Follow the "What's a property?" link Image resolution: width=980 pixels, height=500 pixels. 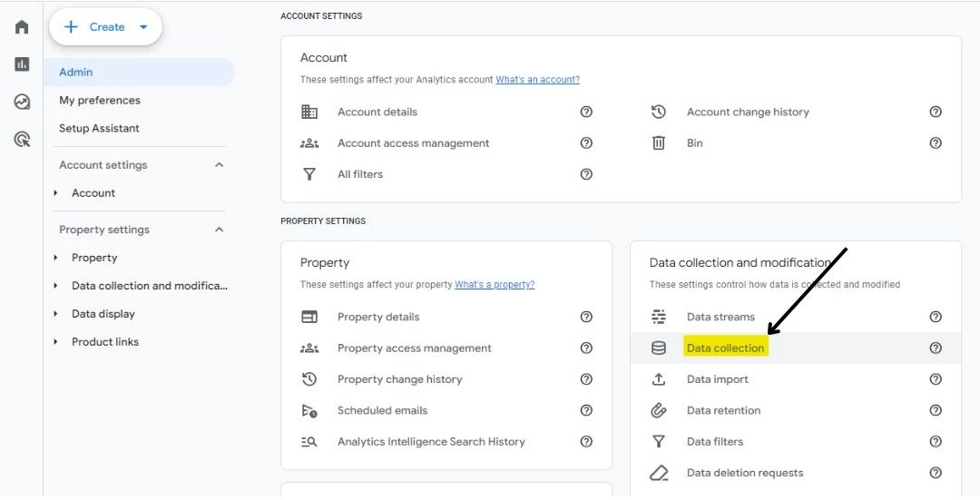(x=495, y=284)
